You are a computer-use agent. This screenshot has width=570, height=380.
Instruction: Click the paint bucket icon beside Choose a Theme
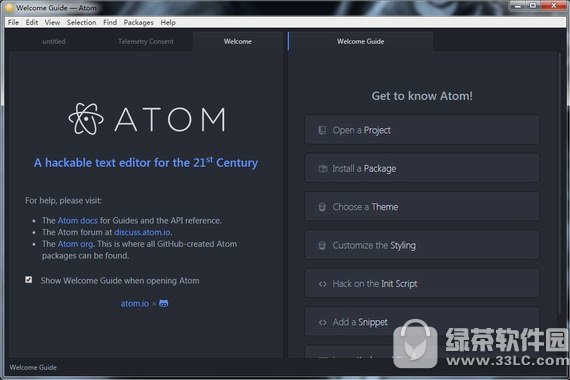[322, 207]
